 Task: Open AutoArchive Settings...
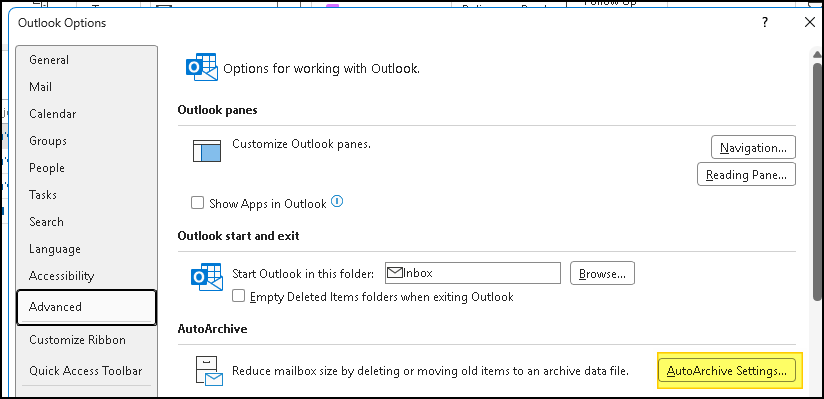pos(727,371)
